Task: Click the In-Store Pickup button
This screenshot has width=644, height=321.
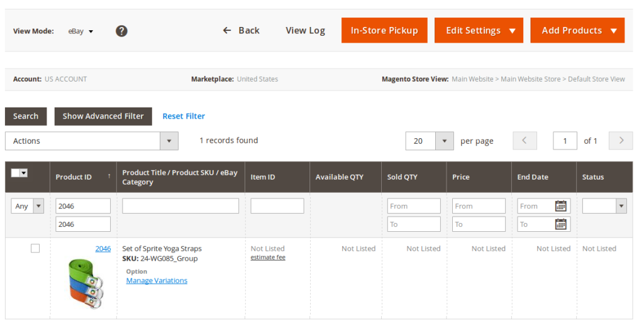Action: 384,30
